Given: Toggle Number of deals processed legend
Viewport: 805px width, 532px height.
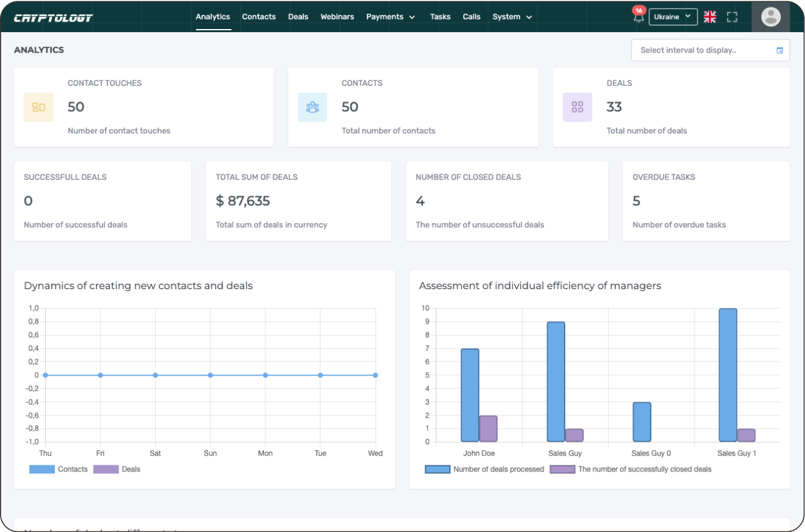Looking at the screenshot, I should point(437,470).
